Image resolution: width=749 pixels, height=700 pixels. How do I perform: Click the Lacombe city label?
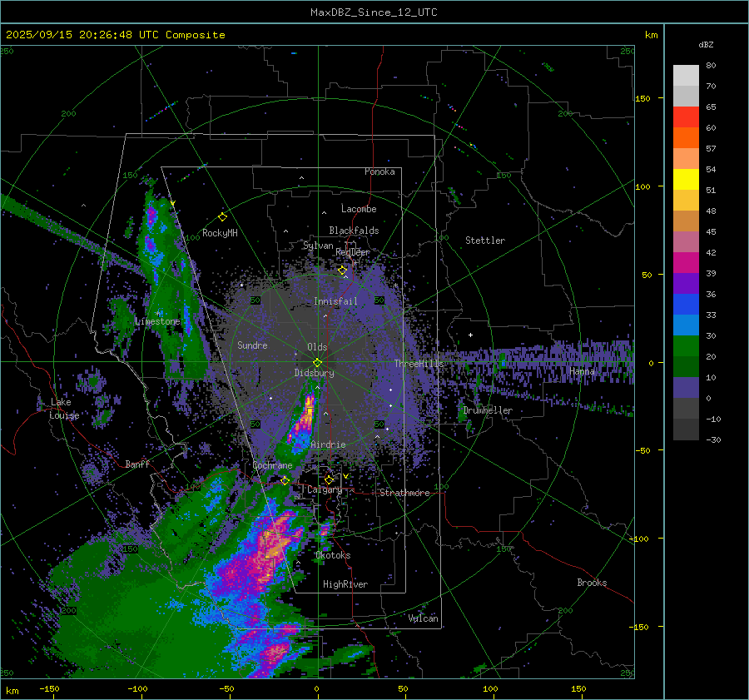[x=359, y=209]
